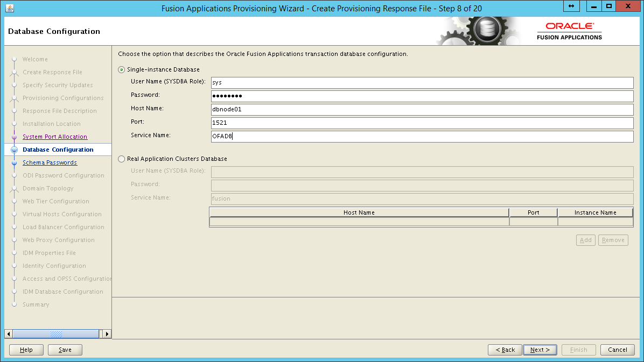Image resolution: width=644 pixels, height=362 pixels.
Task: Select the Real Application Clusters Database option
Action: click(122, 159)
